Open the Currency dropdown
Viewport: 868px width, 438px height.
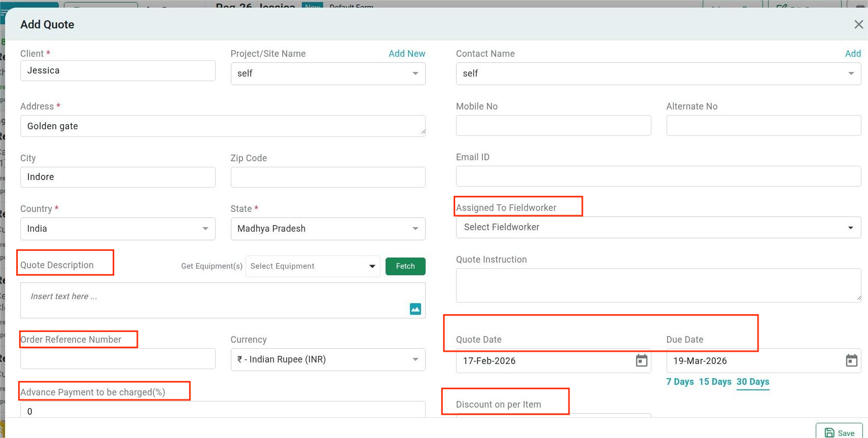[x=328, y=359]
